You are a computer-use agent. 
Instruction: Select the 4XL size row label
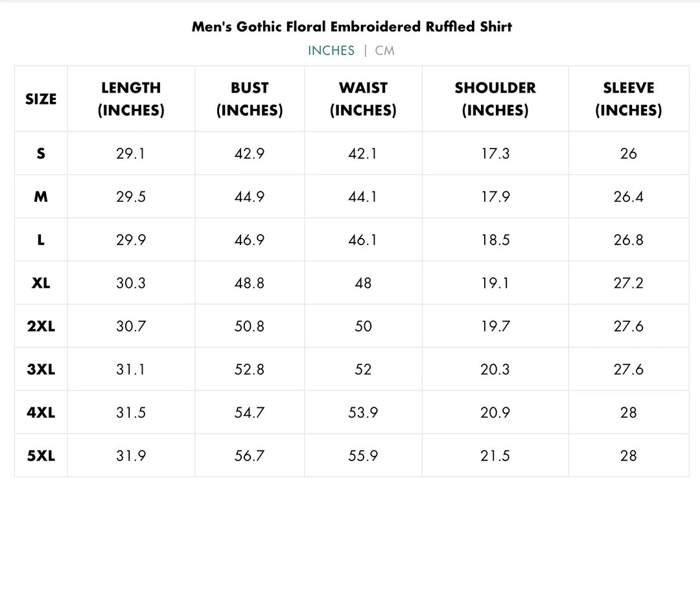coord(41,412)
